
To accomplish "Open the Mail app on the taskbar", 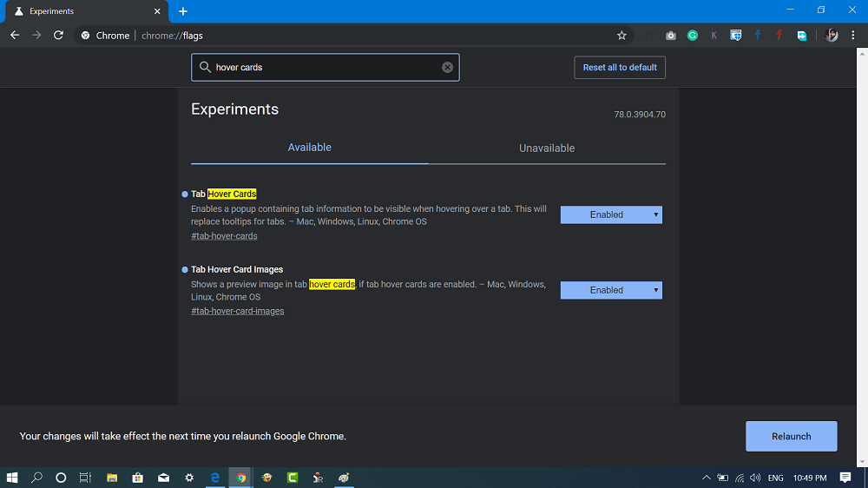I will [163, 478].
